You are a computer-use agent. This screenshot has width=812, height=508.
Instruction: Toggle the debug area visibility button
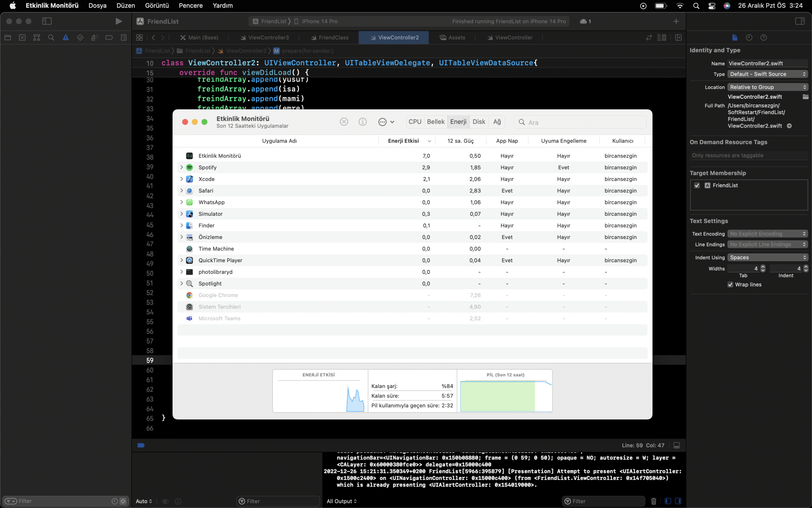pos(677,445)
